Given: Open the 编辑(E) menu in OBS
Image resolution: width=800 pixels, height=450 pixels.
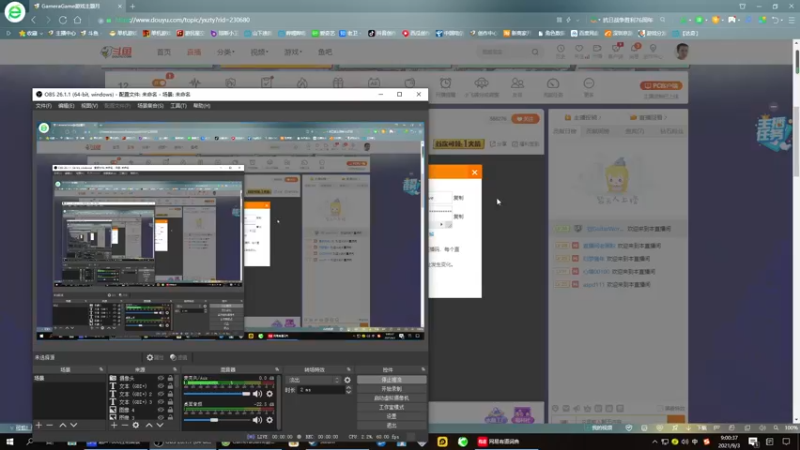Looking at the screenshot, I should (66, 106).
